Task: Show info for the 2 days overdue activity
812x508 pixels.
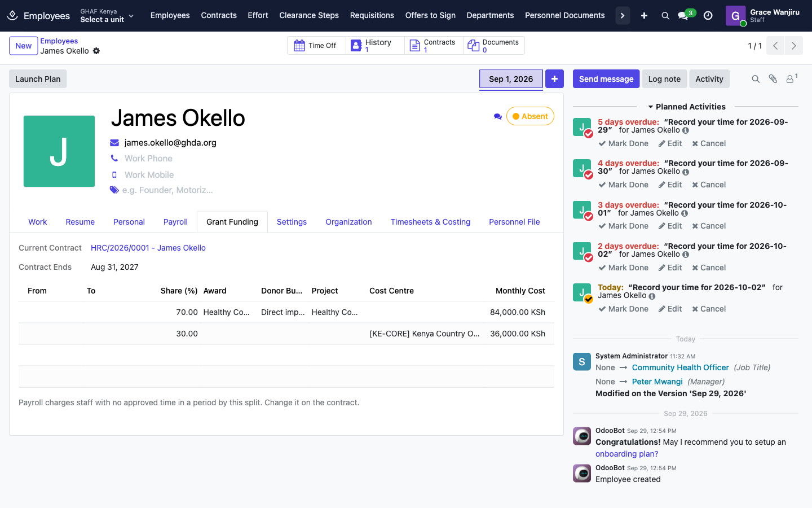Action: click(686, 255)
